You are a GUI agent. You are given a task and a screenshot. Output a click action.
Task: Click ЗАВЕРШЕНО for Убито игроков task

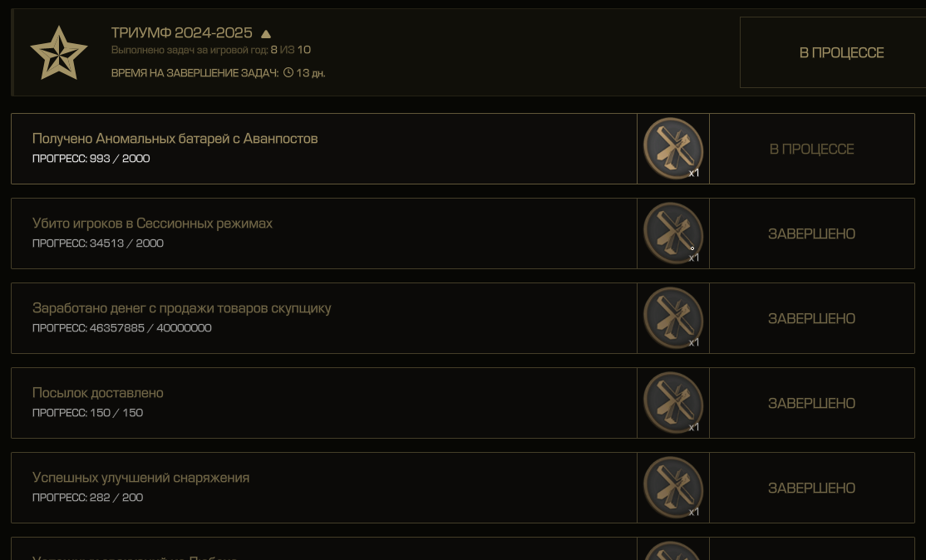tap(811, 233)
